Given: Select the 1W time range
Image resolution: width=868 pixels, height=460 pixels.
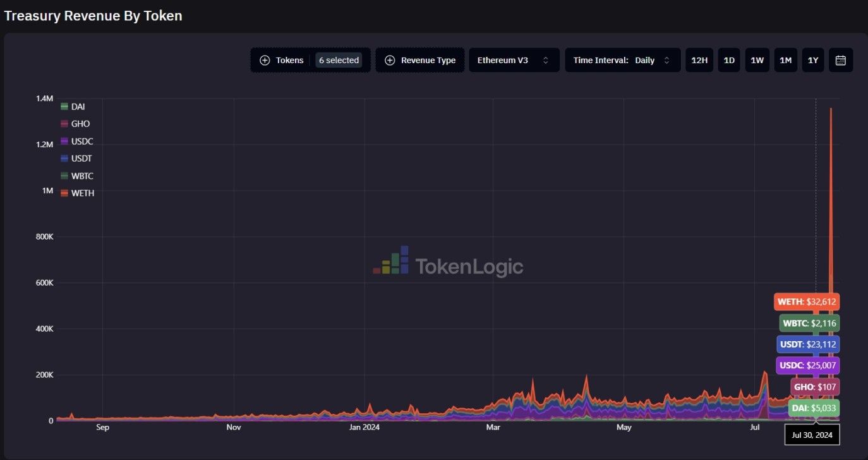Looking at the screenshot, I should click(757, 60).
